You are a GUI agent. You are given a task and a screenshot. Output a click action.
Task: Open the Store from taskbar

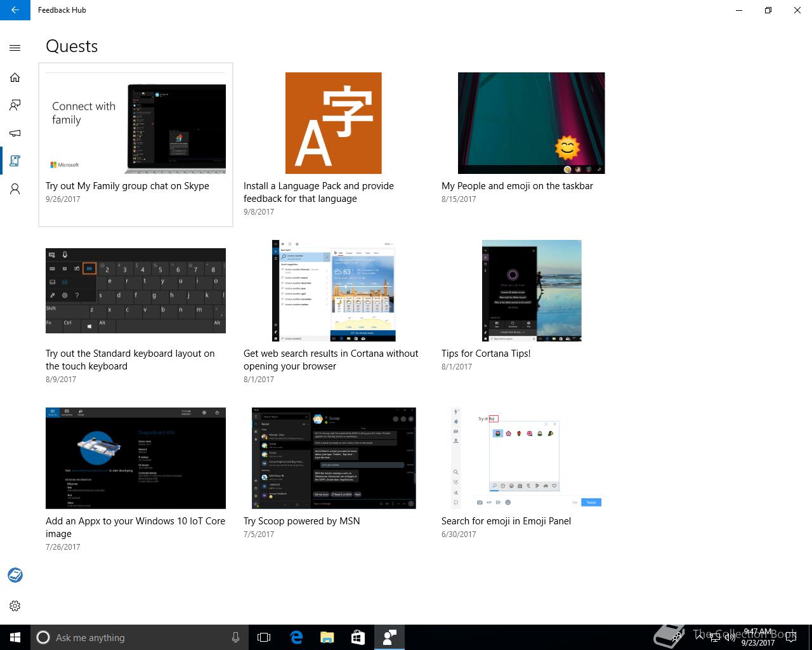358,637
